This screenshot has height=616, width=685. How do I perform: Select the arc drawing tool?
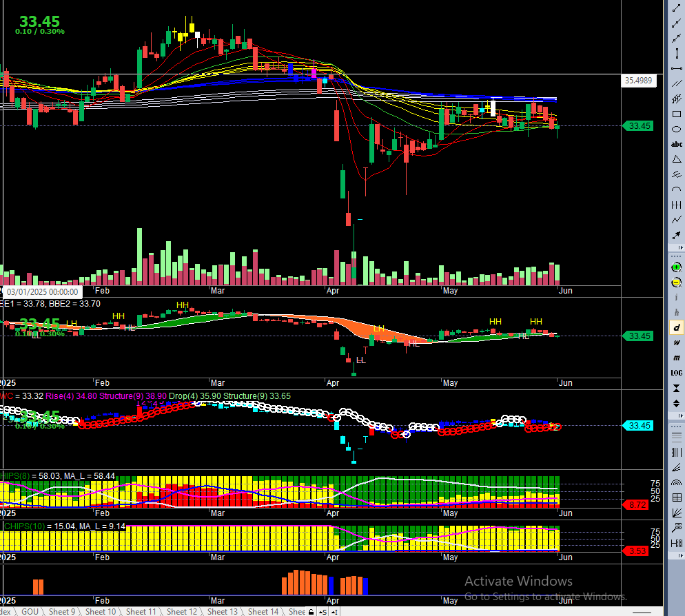676,189
